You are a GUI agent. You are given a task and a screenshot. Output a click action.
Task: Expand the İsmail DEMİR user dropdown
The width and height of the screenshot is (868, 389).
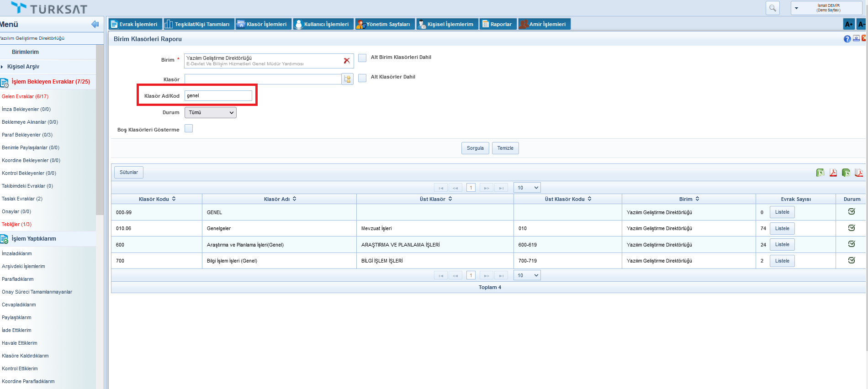click(x=796, y=8)
